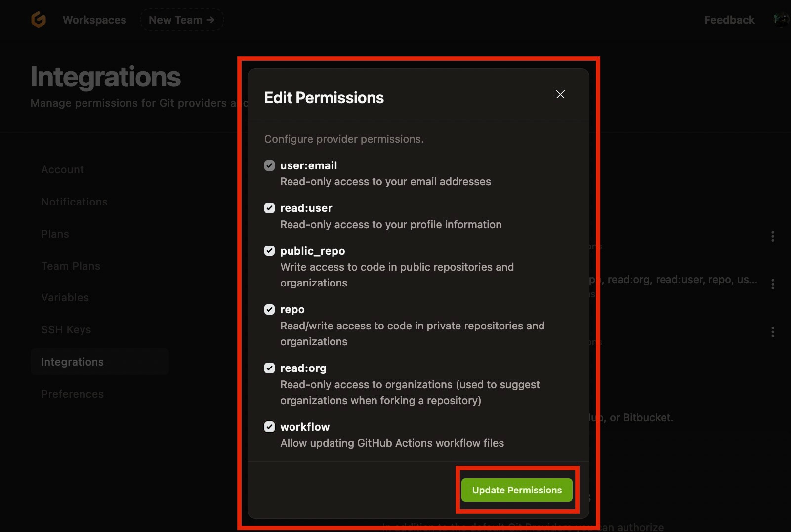Click "Read-only access to your profile information" text
The image size is (791, 532).
pos(391,225)
